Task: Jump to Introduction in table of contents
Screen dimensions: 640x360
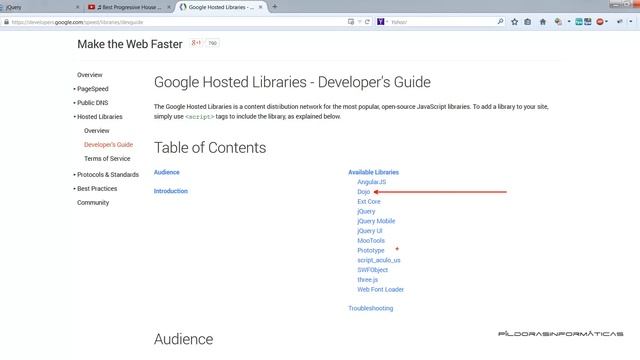Action: click(171, 191)
